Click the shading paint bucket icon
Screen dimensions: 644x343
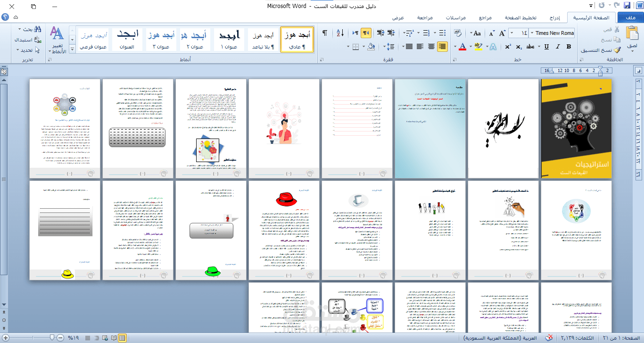pyautogui.click(x=371, y=47)
